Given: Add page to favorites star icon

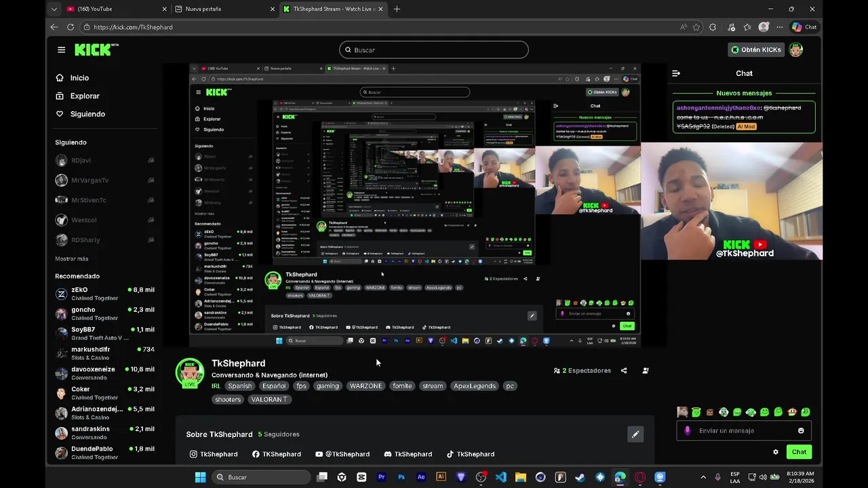Looking at the screenshot, I should pos(696,27).
